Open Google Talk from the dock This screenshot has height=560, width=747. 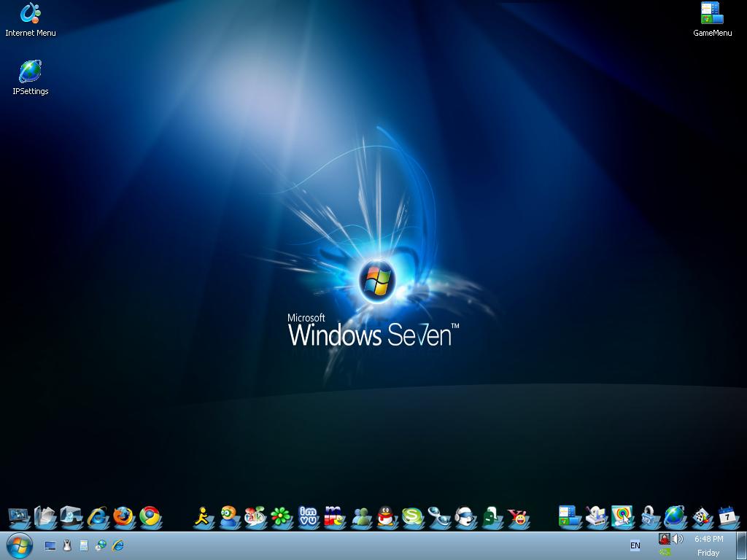point(255,518)
